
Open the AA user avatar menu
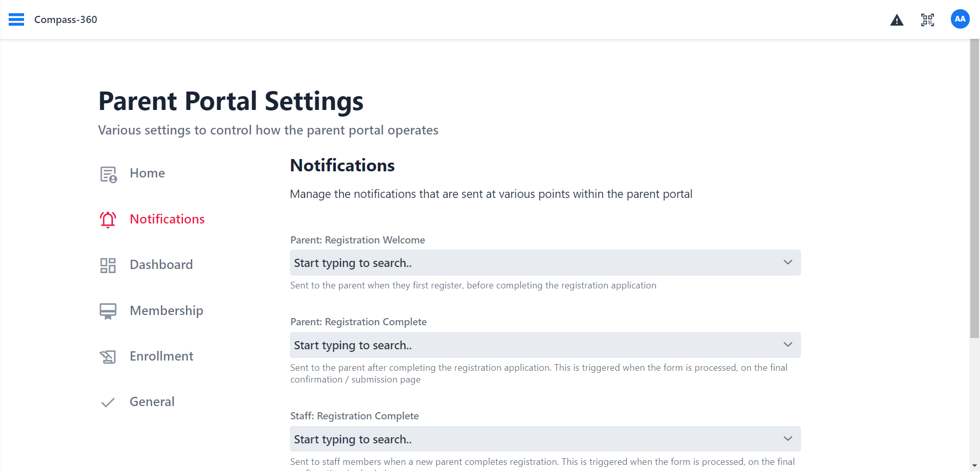tap(960, 19)
